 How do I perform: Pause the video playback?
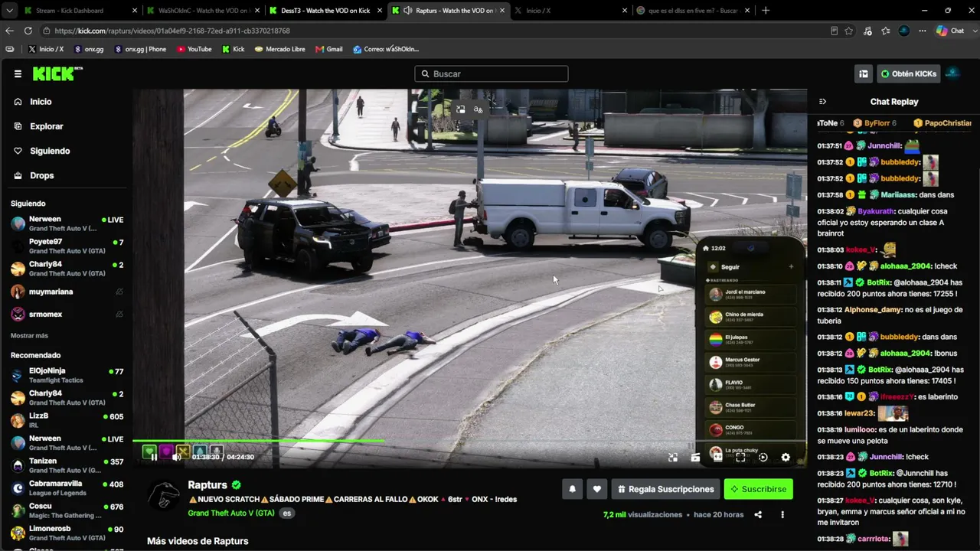click(x=154, y=457)
